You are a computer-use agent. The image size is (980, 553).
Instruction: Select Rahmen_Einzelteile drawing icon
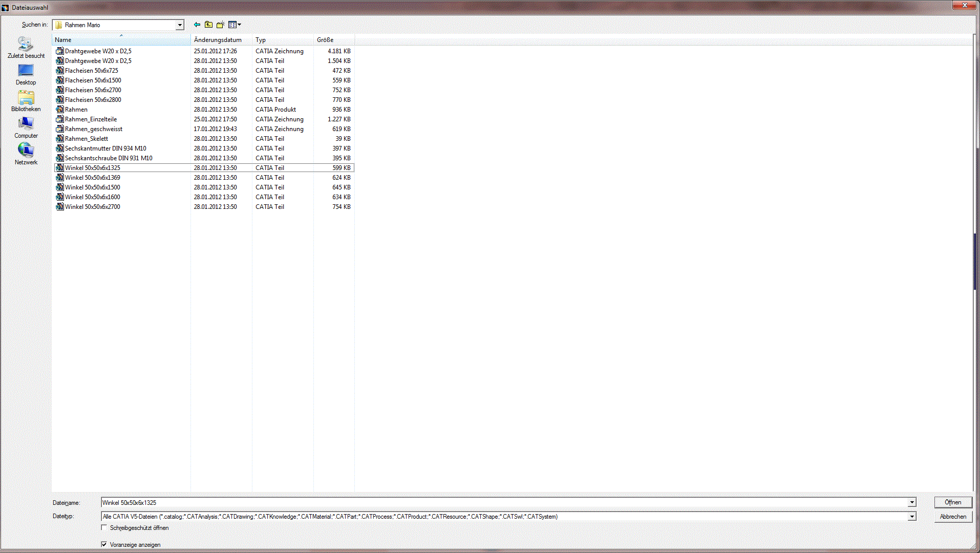(60, 119)
